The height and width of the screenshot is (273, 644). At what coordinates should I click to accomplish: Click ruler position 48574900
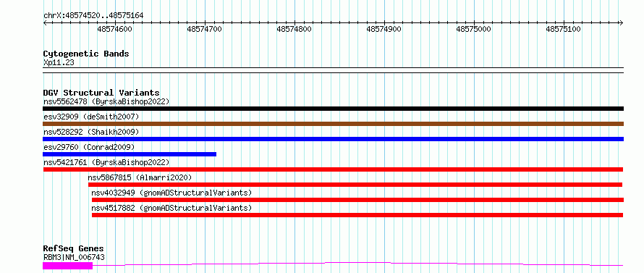384,29
